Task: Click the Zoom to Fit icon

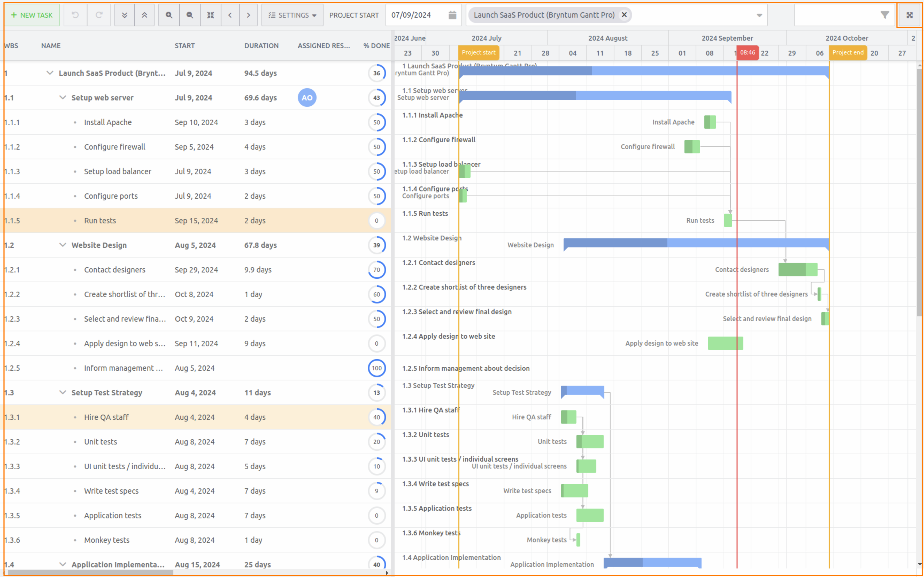Action: [x=210, y=15]
